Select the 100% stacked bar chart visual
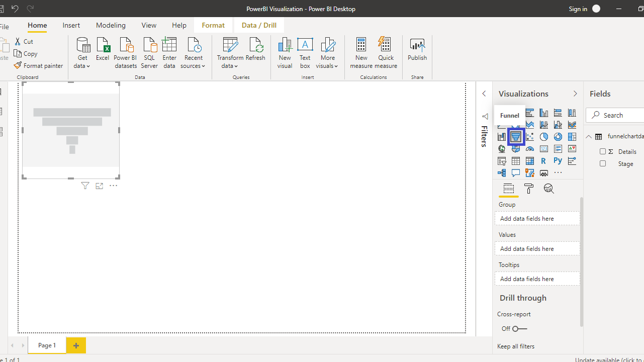 pos(558,113)
